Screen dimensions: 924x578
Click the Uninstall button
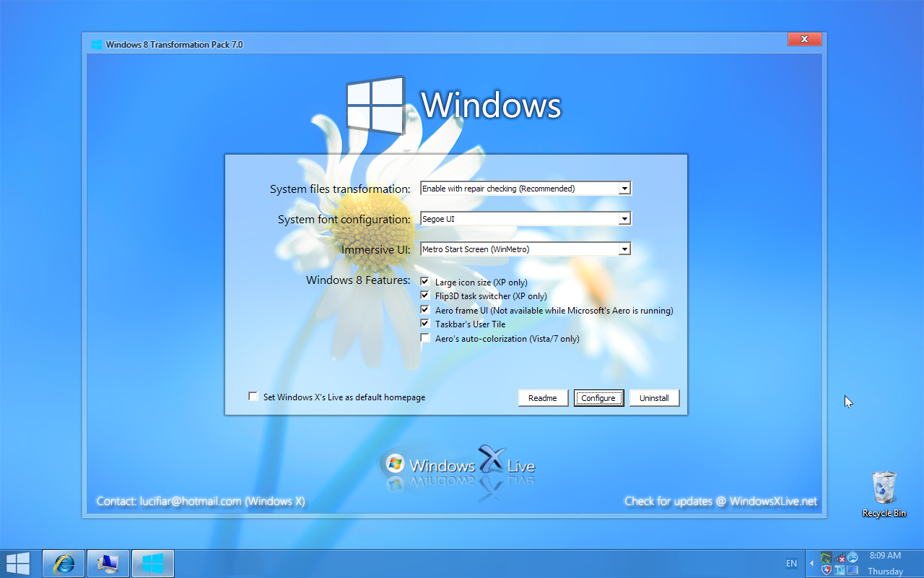[654, 398]
